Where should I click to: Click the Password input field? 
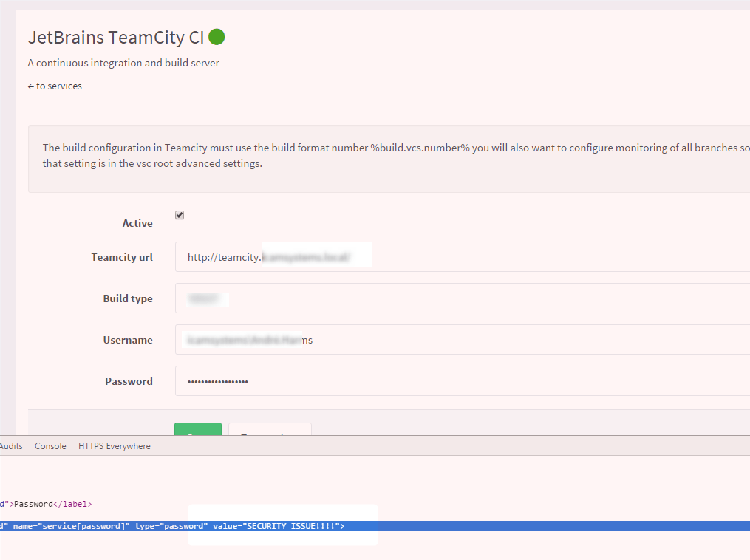click(462, 381)
